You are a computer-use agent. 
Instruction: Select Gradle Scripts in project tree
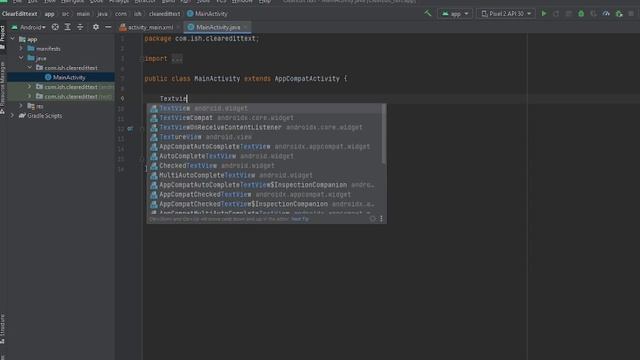[x=61, y=116]
